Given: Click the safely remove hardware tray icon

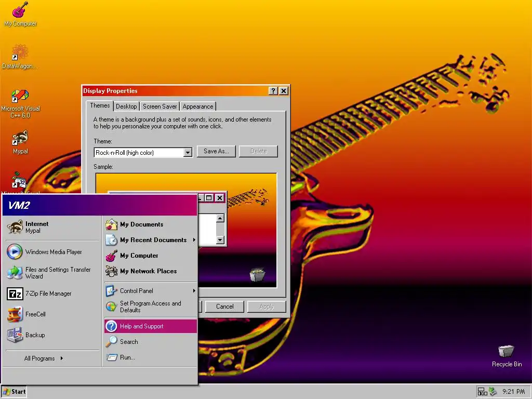Looking at the screenshot, I should [493, 392].
